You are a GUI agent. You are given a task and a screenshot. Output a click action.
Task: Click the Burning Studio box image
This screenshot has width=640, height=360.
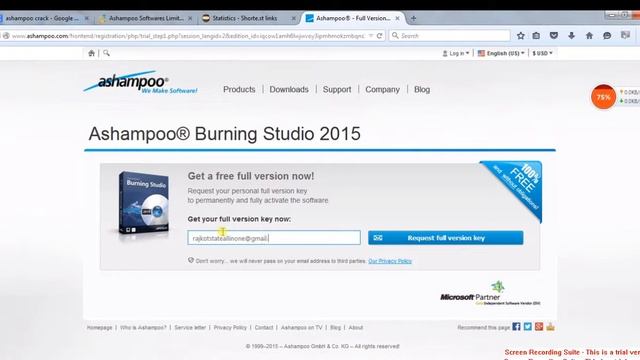coord(144,203)
